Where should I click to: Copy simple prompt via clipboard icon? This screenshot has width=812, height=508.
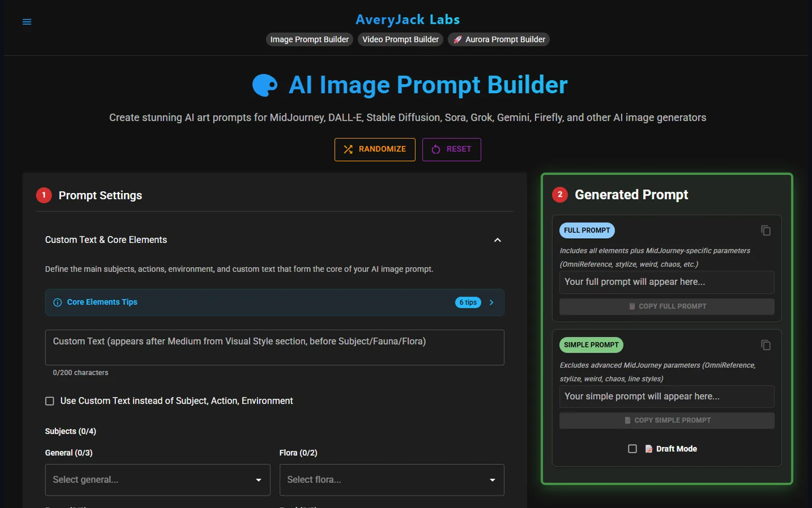(x=766, y=345)
